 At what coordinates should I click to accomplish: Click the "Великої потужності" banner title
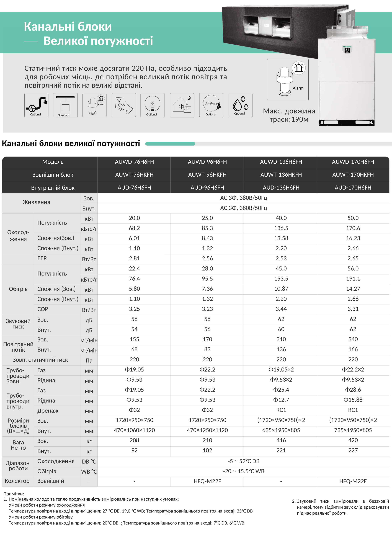[98, 41]
